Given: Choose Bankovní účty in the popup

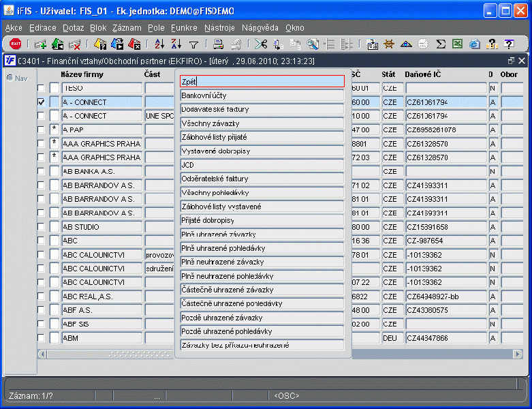Looking at the screenshot, I should 262,95.
